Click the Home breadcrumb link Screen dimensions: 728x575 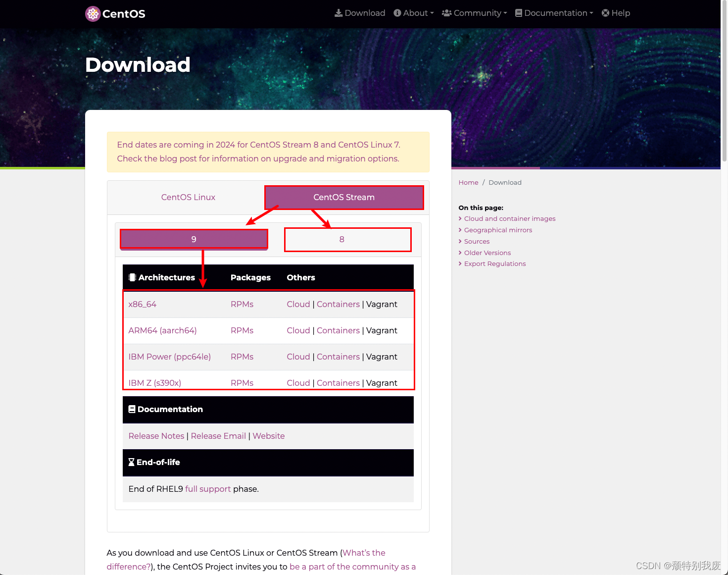[468, 182]
